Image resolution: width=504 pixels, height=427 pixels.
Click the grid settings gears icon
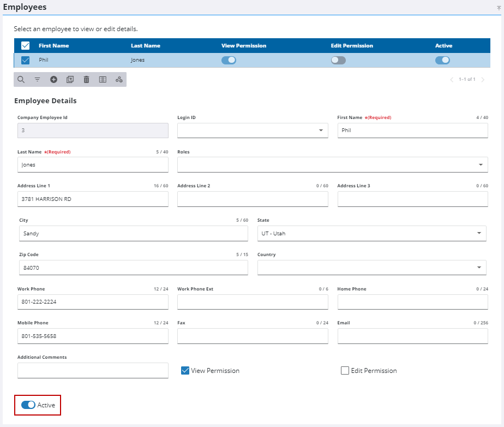click(119, 80)
